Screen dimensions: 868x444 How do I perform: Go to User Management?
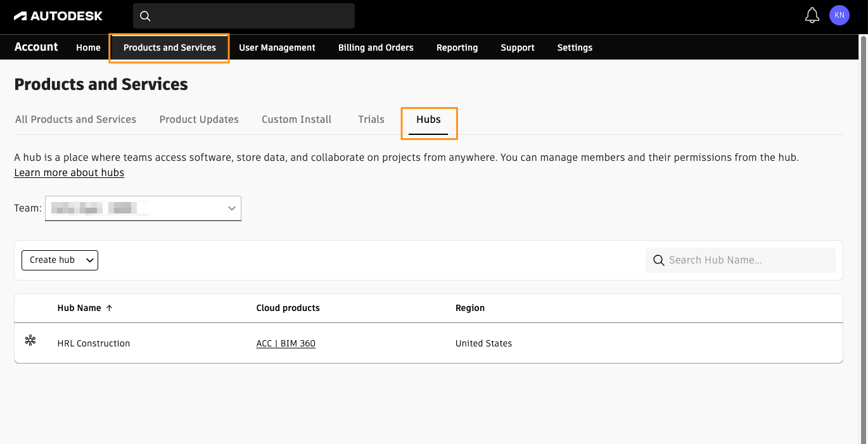[277, 48]
